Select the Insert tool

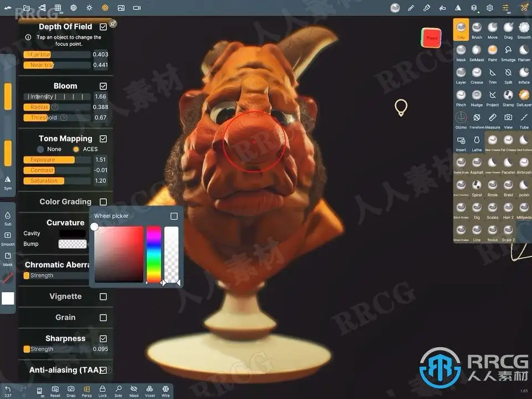tap(461, 143)
